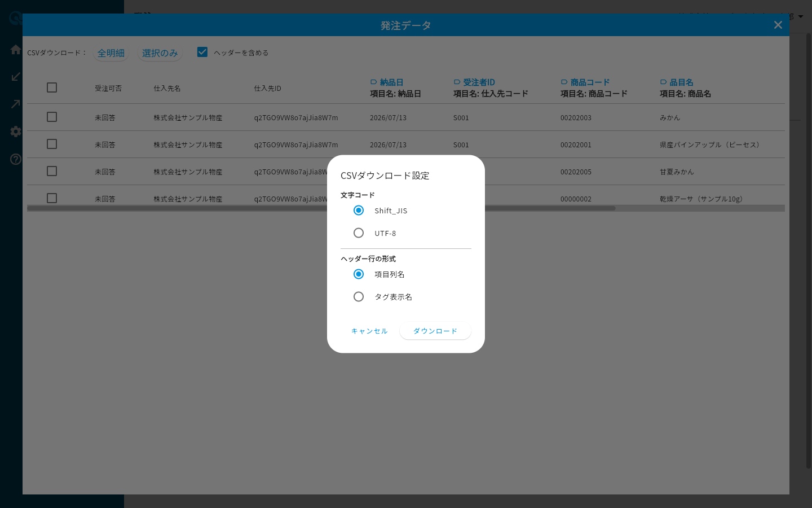This screenshot has height=508, width=812.
Task: Close the 発注データ dialog
Action: [x=778, y=25]
